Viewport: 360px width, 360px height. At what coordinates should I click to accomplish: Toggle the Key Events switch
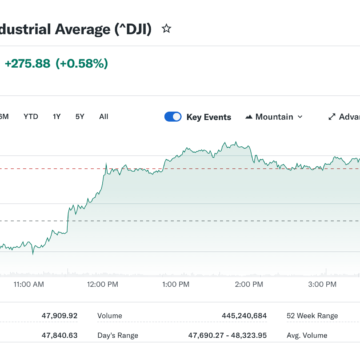point(173,117)
